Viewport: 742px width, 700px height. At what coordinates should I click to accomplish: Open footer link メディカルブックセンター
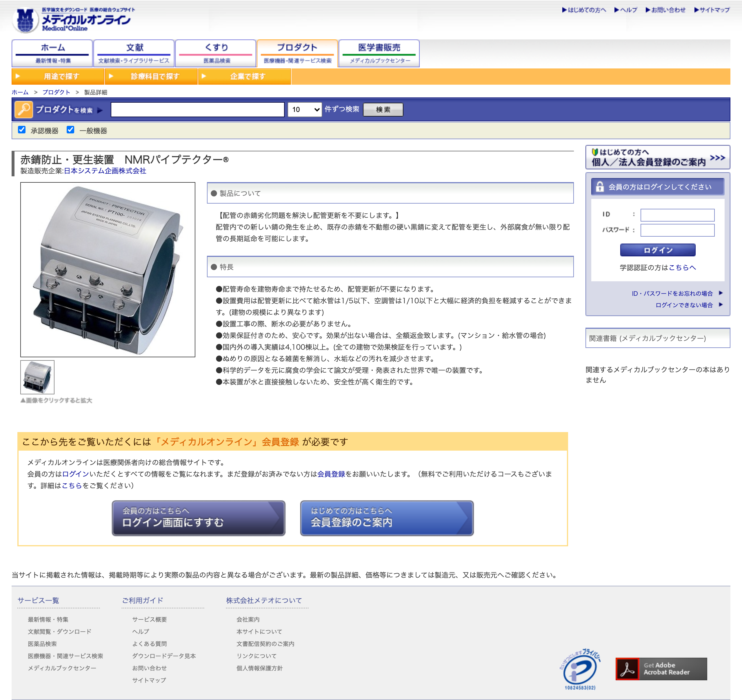[62, 668]
